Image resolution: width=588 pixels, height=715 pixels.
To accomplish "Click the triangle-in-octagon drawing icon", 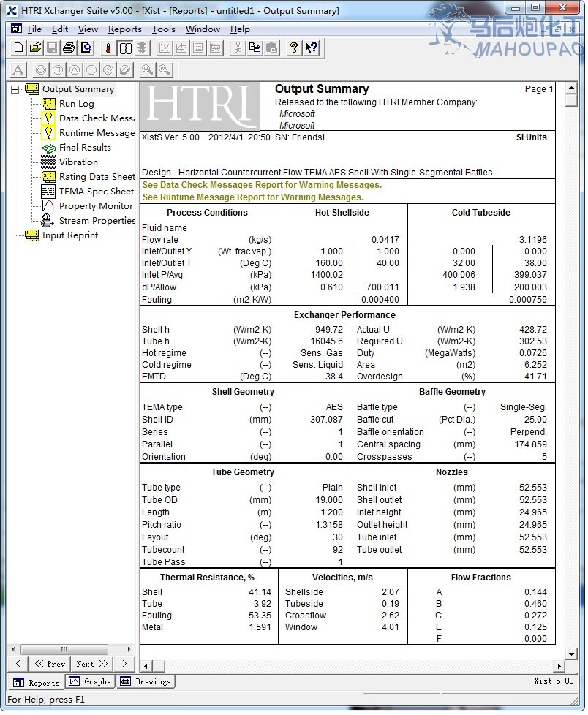I will point(75,69).
